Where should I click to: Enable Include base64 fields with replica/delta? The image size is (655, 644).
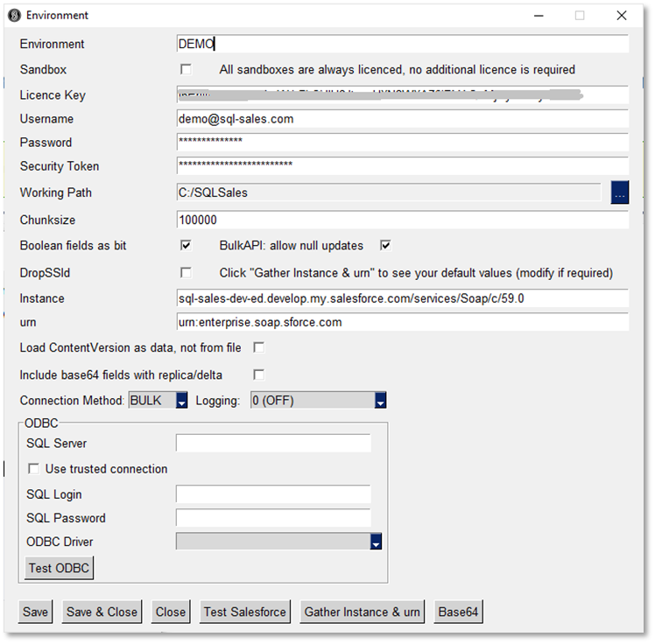tap(258, 374)
